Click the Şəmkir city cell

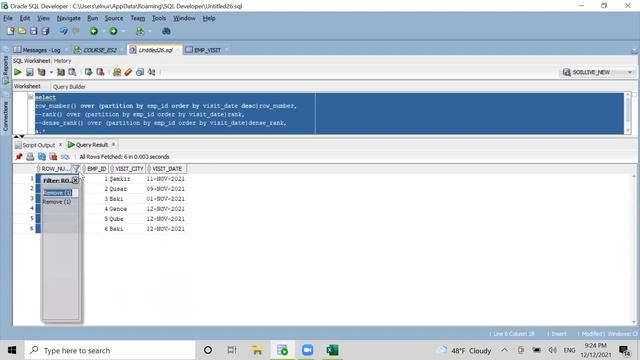pos(120,179)
